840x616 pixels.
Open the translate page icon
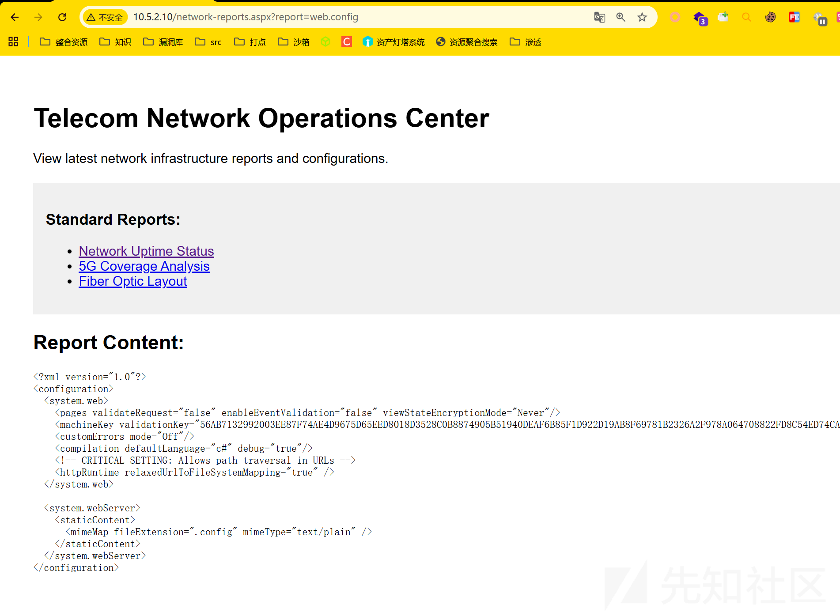point(599,17)
